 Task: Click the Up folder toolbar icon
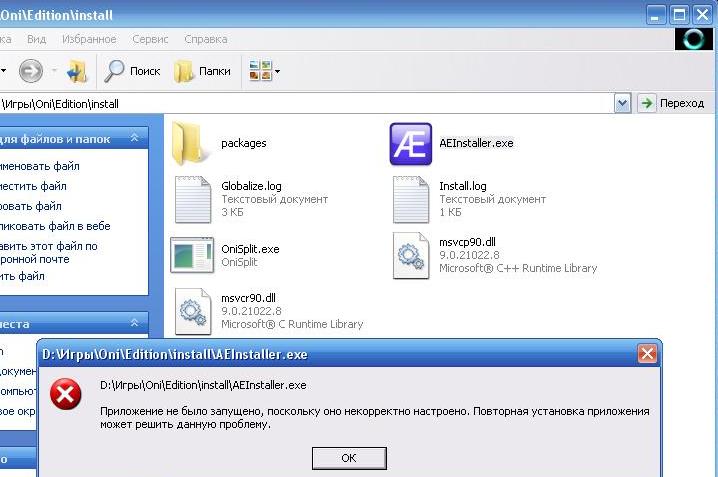pos(77,72)
